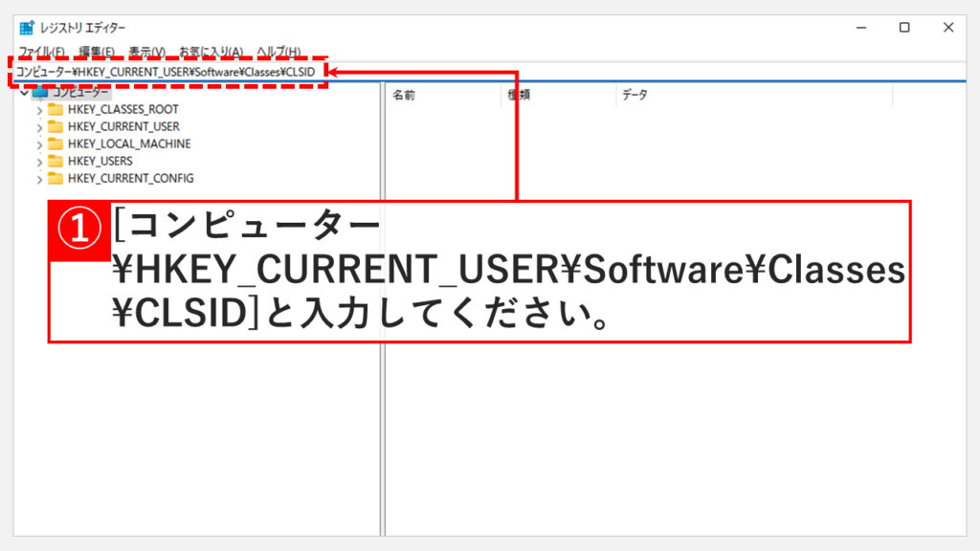Select the HKEY_USERS label
The image size is (980, 551).
point(100,161)
